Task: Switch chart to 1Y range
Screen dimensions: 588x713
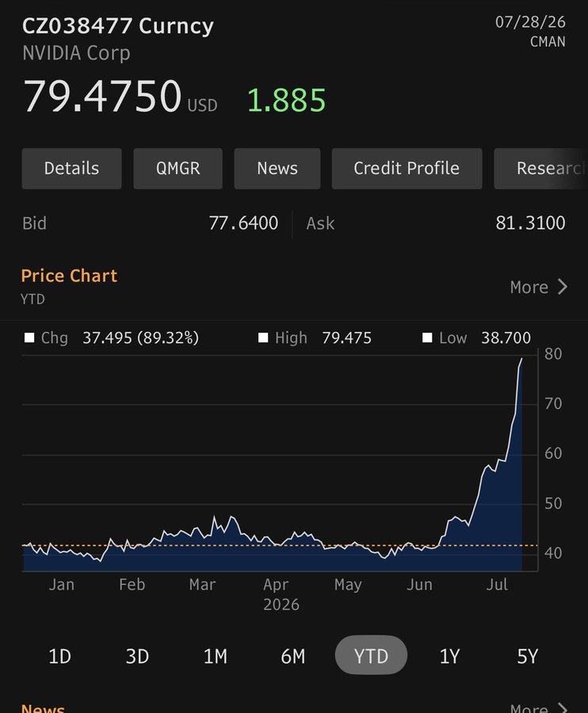Action: 449,656
